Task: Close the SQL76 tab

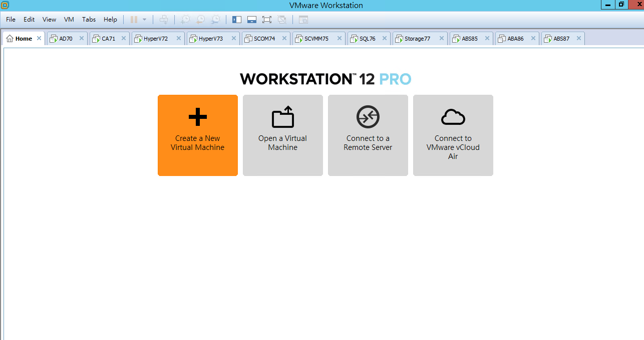Action: [x=385, y=38]
